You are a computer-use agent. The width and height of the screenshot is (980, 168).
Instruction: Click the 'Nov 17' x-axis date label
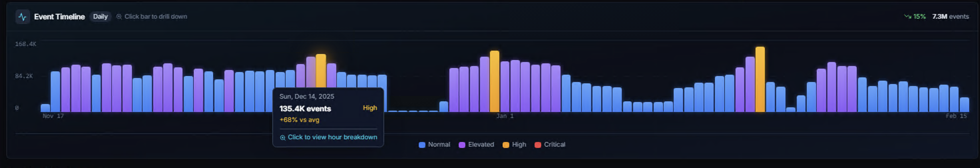53,116
